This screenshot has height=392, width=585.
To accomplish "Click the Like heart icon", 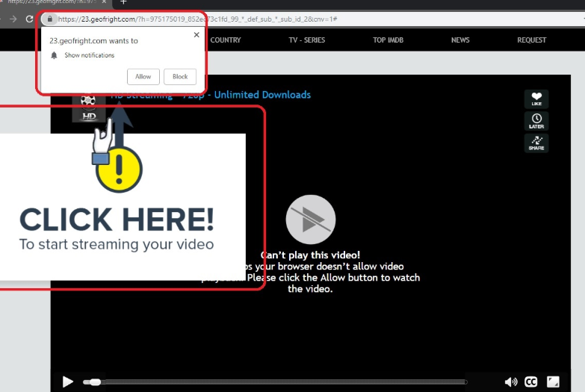I will point(536,98).
